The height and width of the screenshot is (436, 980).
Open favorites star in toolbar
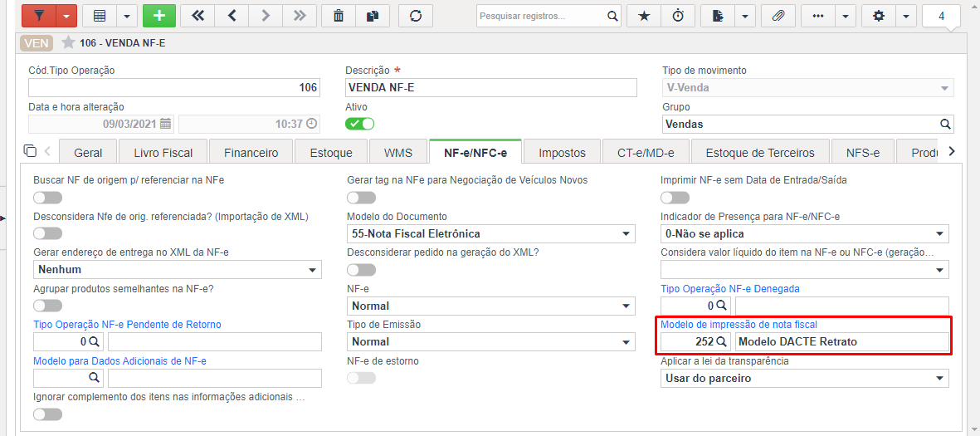(x=644, y=16)
